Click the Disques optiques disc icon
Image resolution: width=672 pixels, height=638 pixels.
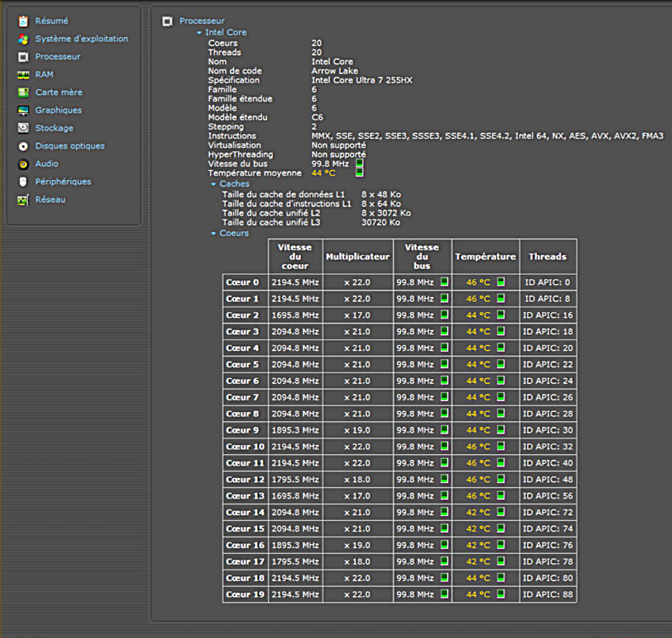tap(23, 146)
